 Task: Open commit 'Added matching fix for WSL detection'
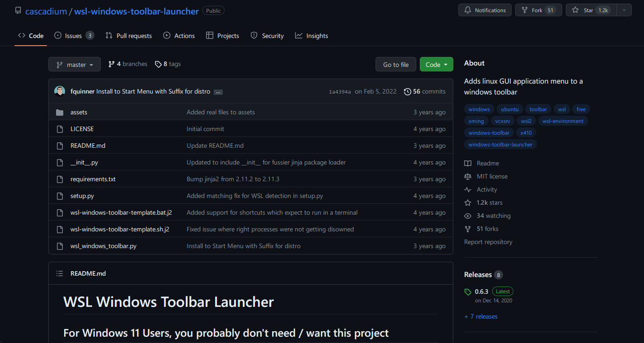(255, 196)
